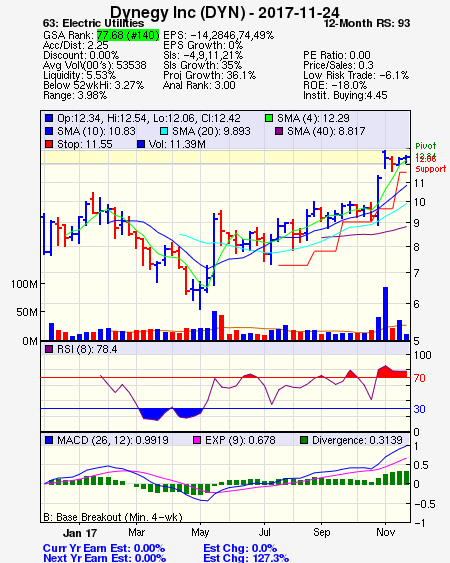The height and width of the screenshot is (563, 450).
Task: Click the 'Mar' date axis label
Action: point(137,532)
